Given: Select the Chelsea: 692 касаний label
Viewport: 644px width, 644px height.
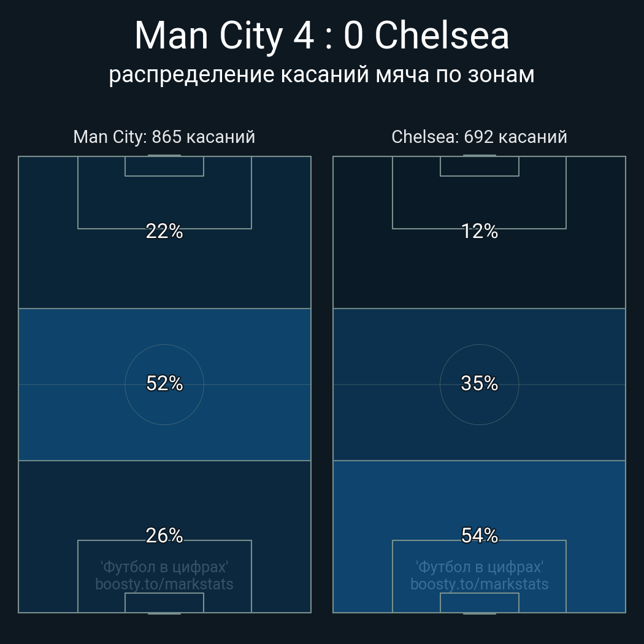Looking at the screenshot, I should pyautogui.click(x=479, y=137).
